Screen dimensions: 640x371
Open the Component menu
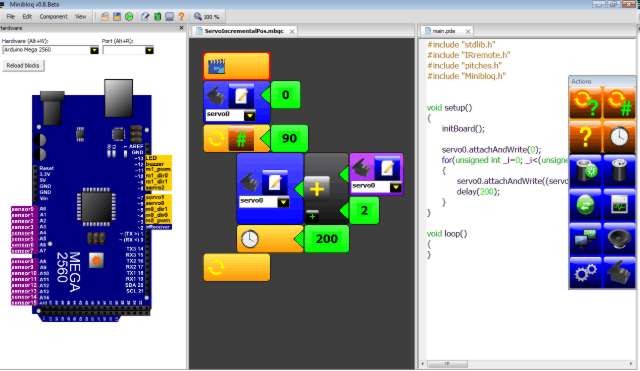tap(53, 17)
